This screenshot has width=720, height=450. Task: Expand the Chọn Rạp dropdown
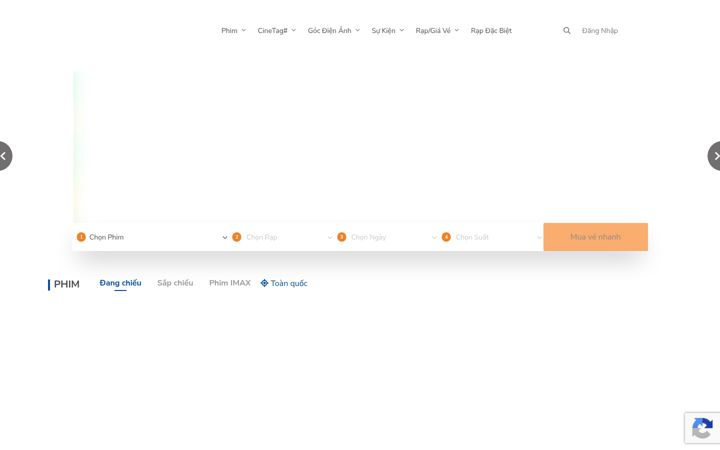(x=282, y=237)
